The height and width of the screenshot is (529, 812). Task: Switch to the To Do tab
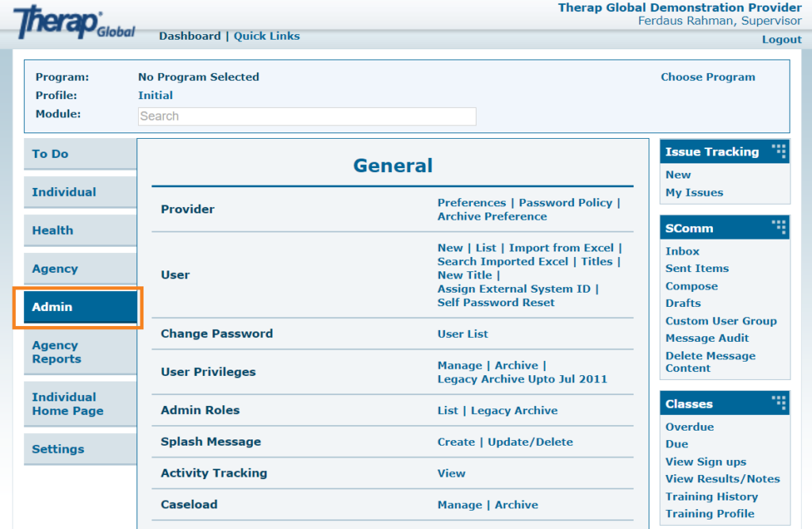(x=80, y=154)
